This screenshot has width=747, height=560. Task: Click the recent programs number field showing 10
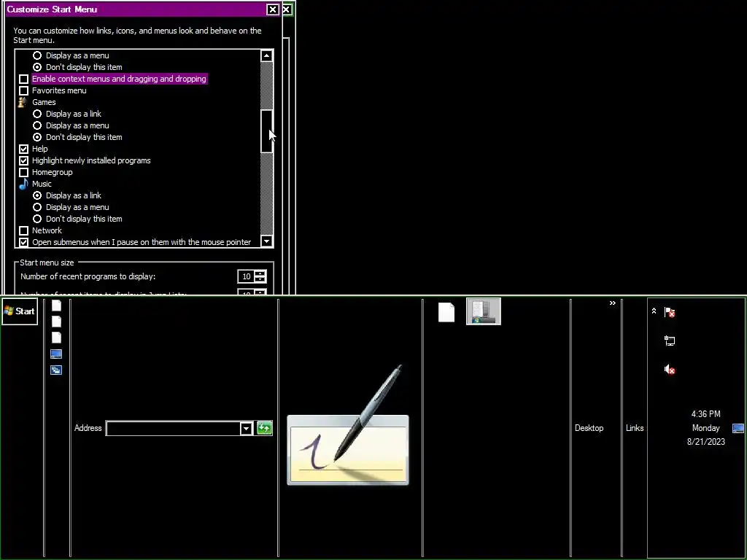pos(246,276)
